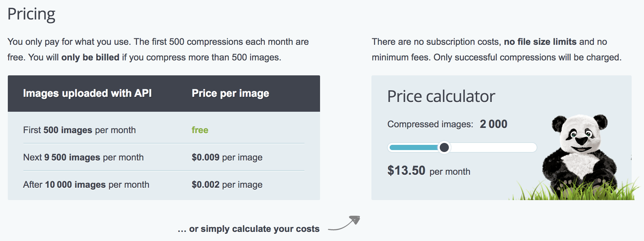This screenshot has height=241, width=644.
Task: Click the bold "only be billed" text
Action: click(x=90, y=57)
